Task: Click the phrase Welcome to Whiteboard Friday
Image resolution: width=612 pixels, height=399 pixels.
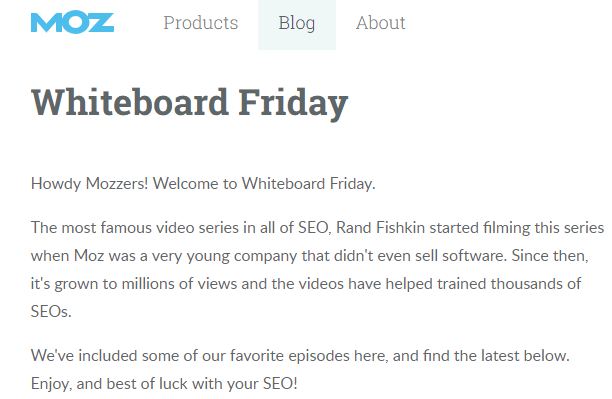Action: (x=264, y=183)
